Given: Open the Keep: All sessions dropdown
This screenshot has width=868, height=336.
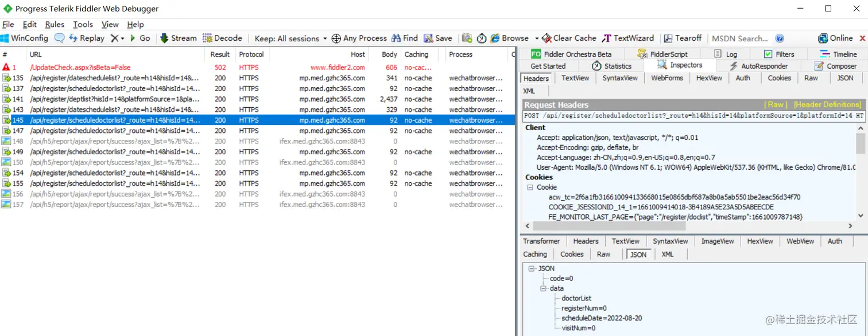Looking at the screenshot, I should click(290, 38).
